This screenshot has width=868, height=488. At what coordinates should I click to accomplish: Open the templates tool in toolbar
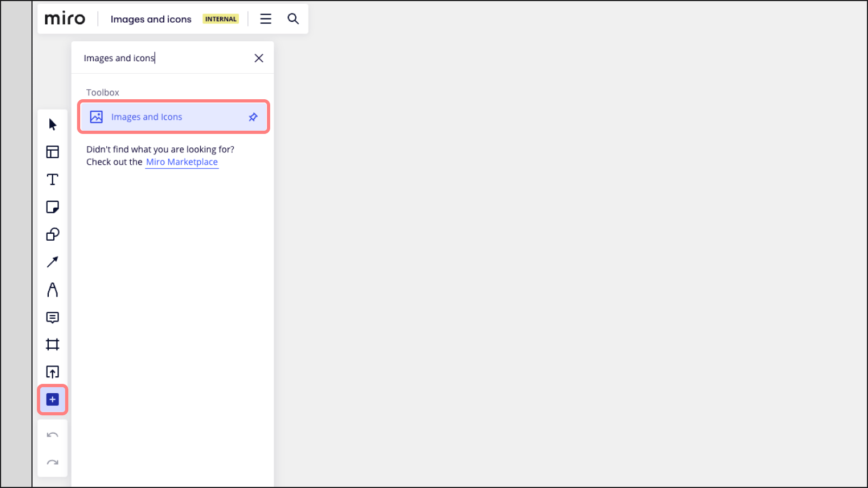53,152
